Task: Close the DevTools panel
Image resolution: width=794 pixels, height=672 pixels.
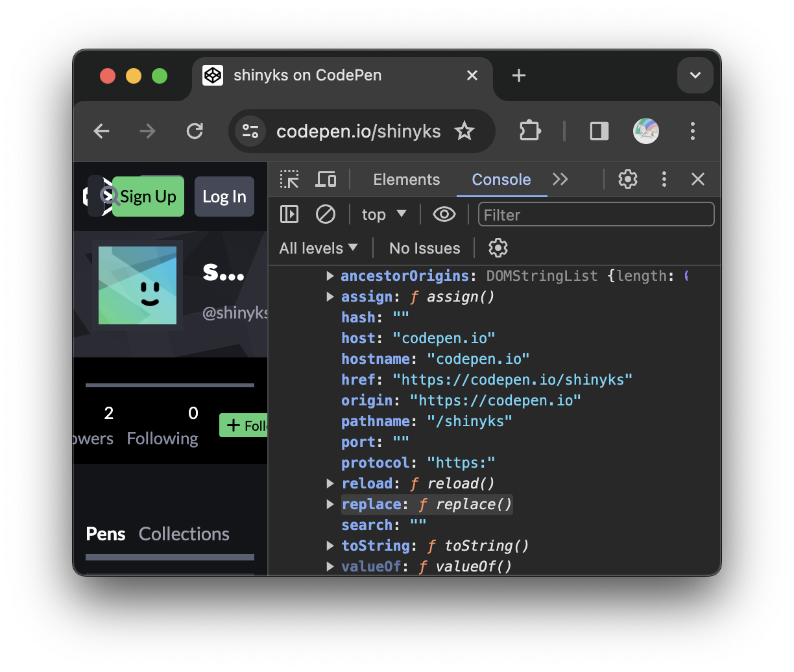Action: (x=698, y=179)
